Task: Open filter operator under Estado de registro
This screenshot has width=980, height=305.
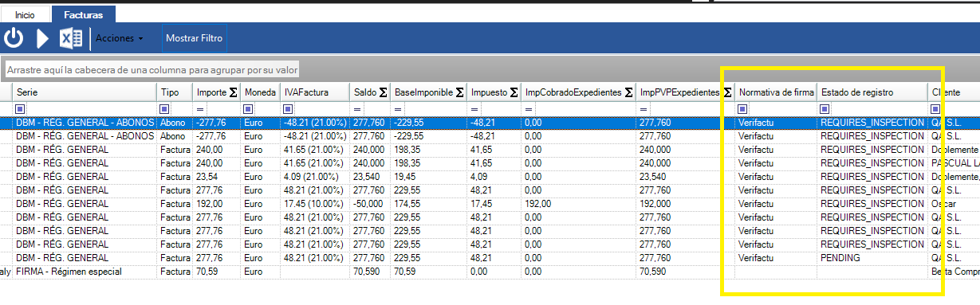Action: click(x=825, y=109)
